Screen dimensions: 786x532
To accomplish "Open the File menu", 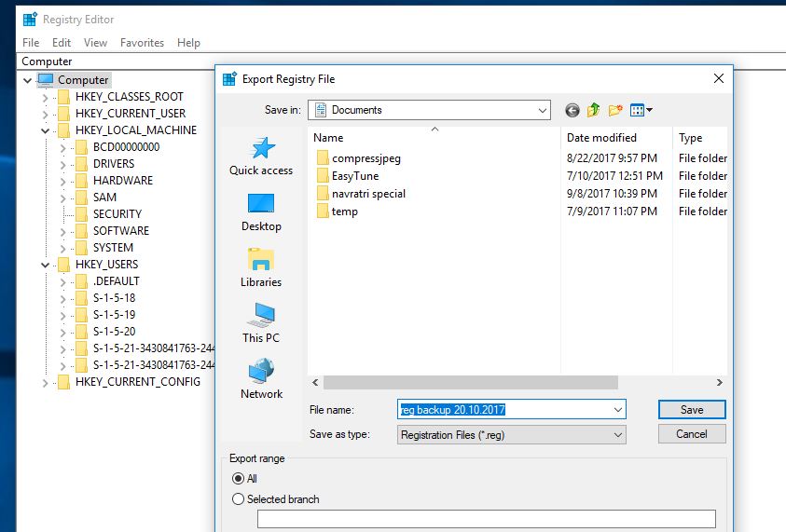I will (31, 43).
